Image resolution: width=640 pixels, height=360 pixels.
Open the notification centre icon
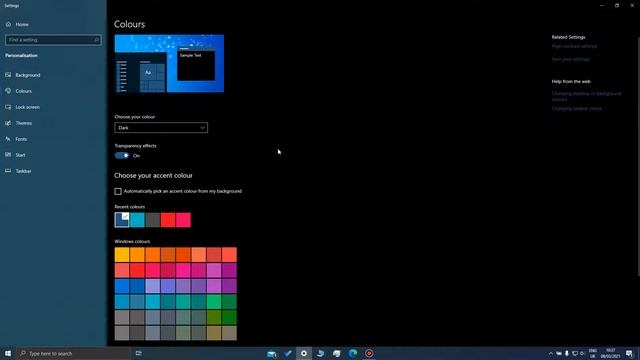click(629, 353)
